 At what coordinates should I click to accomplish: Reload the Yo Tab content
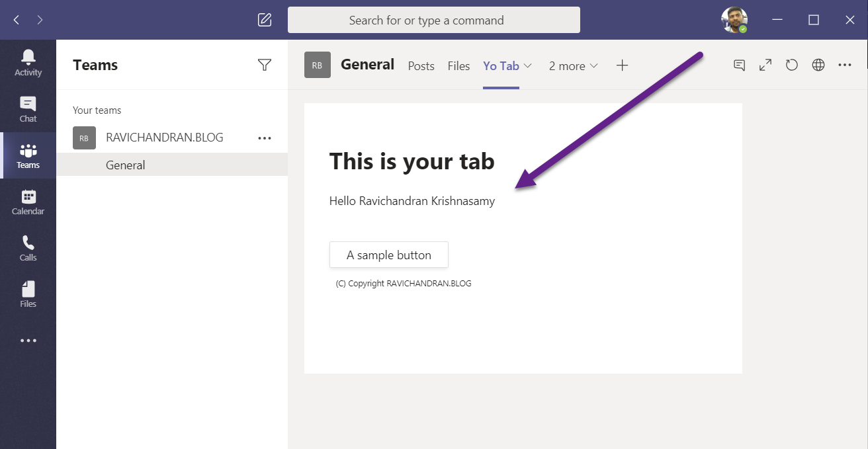(792, 65)
